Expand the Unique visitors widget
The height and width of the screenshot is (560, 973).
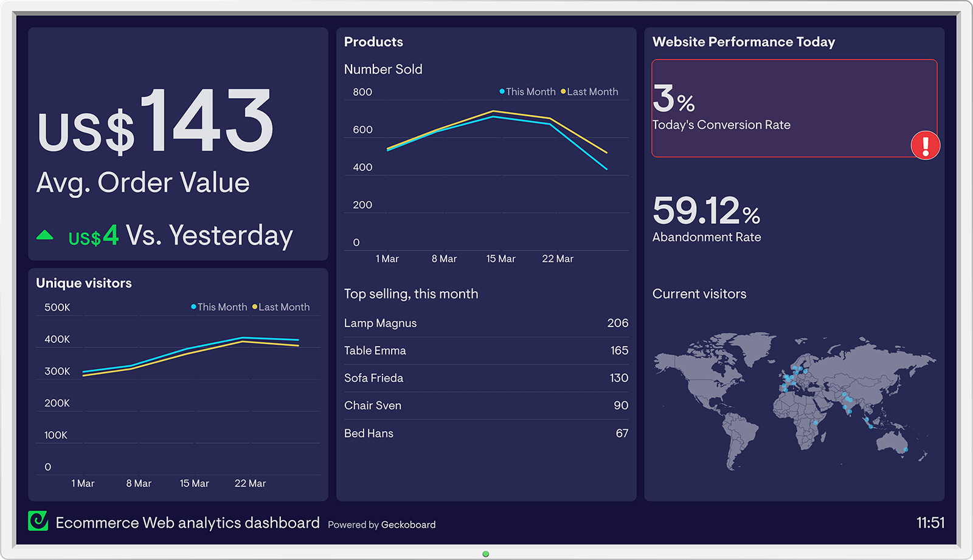click(x=84, y=283)
